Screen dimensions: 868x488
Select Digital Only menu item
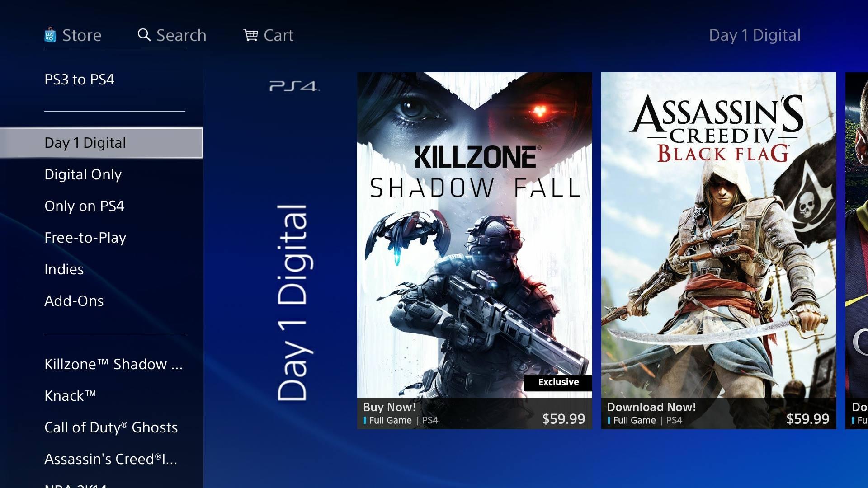click(83, 174)
